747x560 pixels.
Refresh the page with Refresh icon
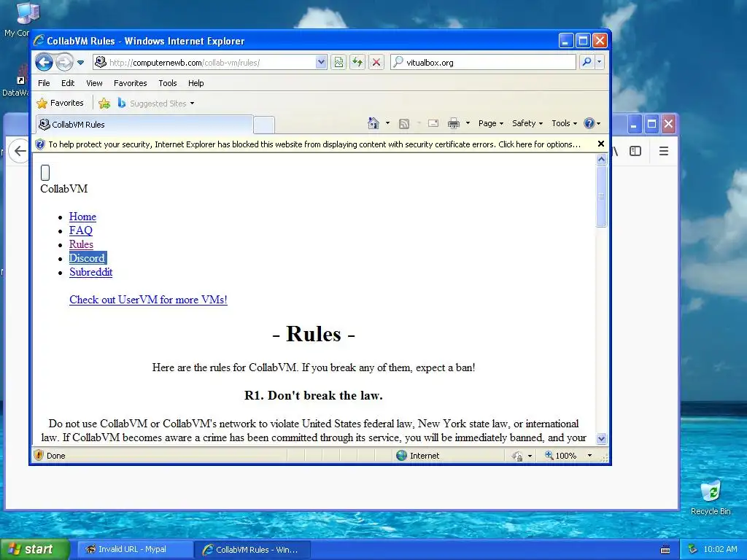[x=357, y=62]
